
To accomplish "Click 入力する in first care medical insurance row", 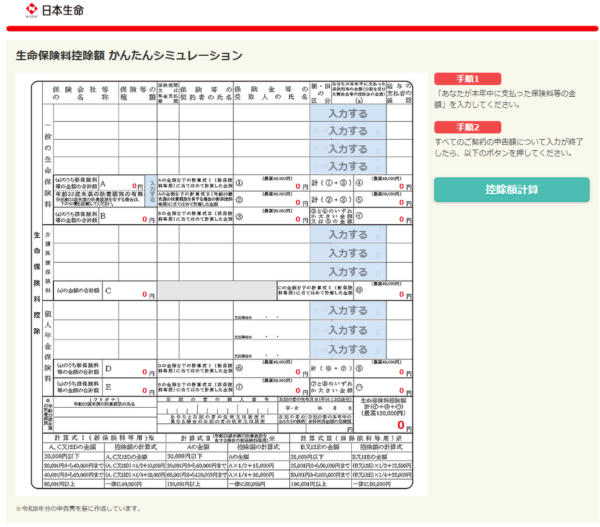I will point(348,235).
